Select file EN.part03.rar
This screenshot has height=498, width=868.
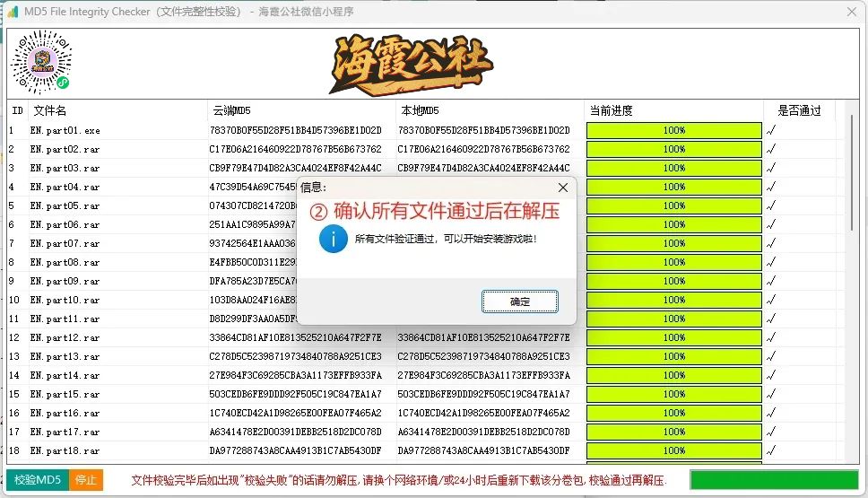[x=65, y=169]
